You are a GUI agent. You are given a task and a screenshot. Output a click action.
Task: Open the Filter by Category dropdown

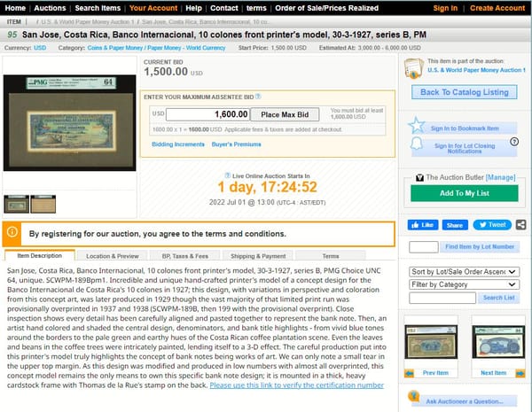click(464, 284)
